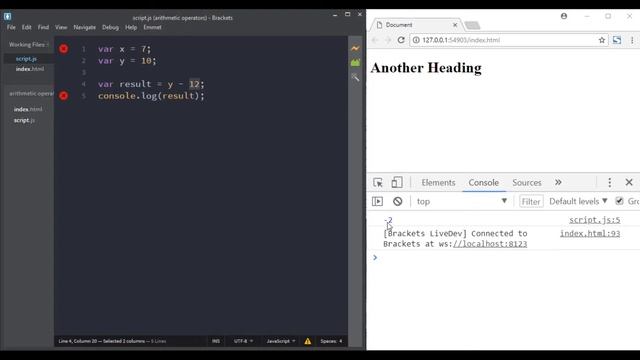
Task: Clear the console with the clear icon
Action: (x=398, y=201)
